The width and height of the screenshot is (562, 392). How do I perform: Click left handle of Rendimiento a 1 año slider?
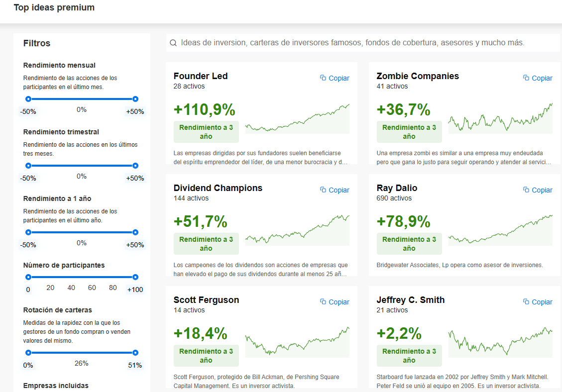tap(28, 232)
